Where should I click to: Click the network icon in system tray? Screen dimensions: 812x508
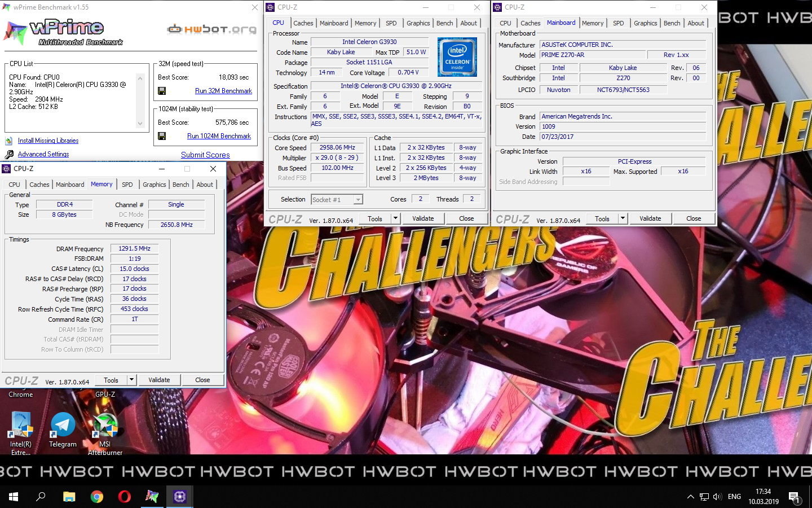coord(704,497)
